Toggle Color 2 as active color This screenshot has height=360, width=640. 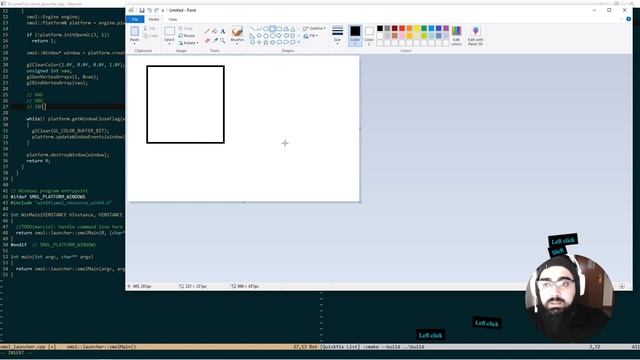[x=369, y=36]
